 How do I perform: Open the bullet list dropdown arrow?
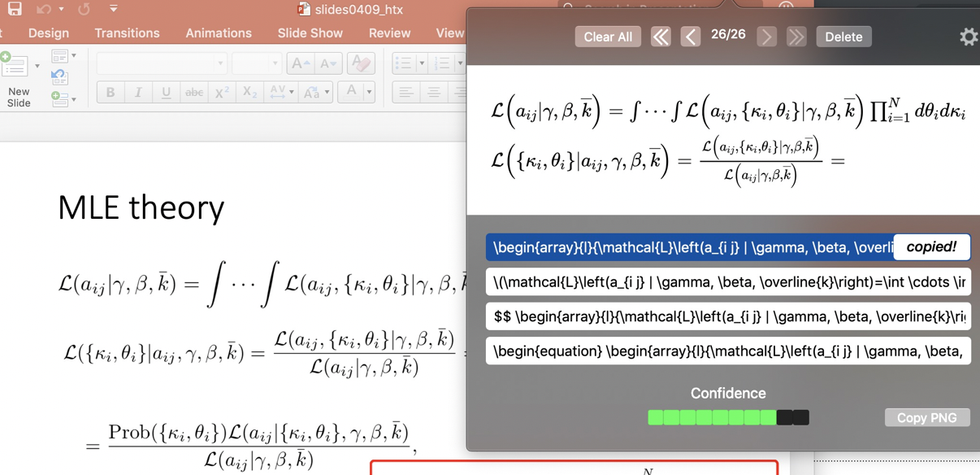point(423,63)
